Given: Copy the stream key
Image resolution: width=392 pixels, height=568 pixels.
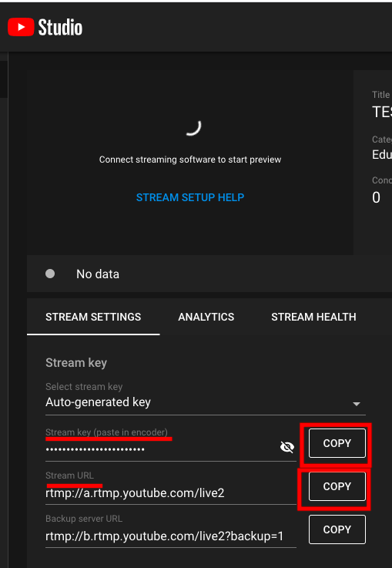Looking at the screenshot, I should [337, 443].
